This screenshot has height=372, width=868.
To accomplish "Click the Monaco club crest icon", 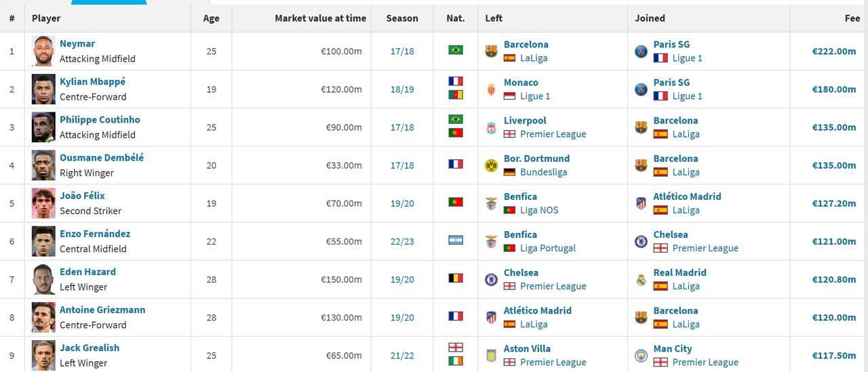I will pyautogui.click(x=491, y=89).
